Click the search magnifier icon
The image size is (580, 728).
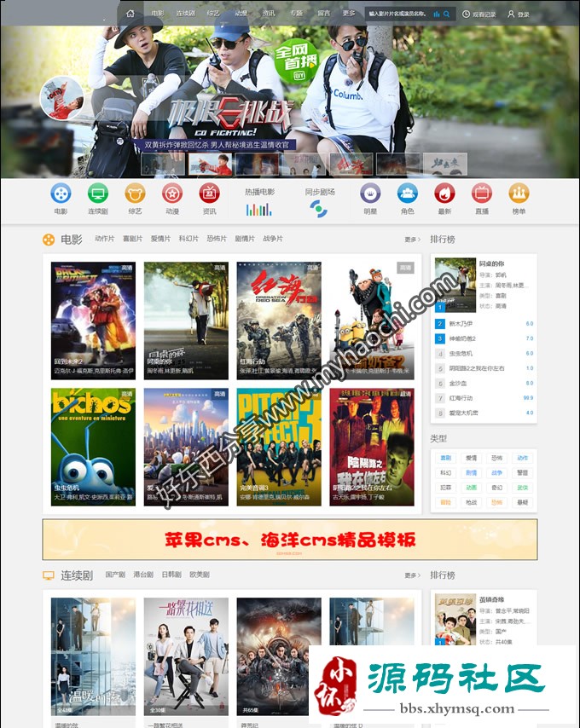[446, 14]
